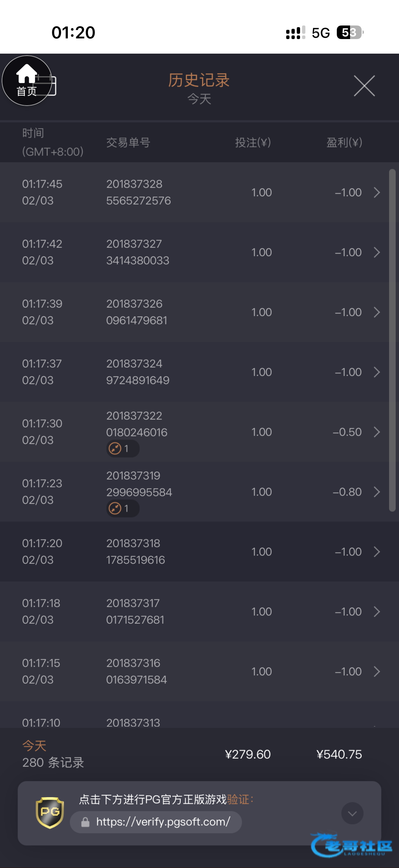Screen dimensions: 399x868
Task: Tap free spin badge on 01:17:23 record
Action: point(122,508)
